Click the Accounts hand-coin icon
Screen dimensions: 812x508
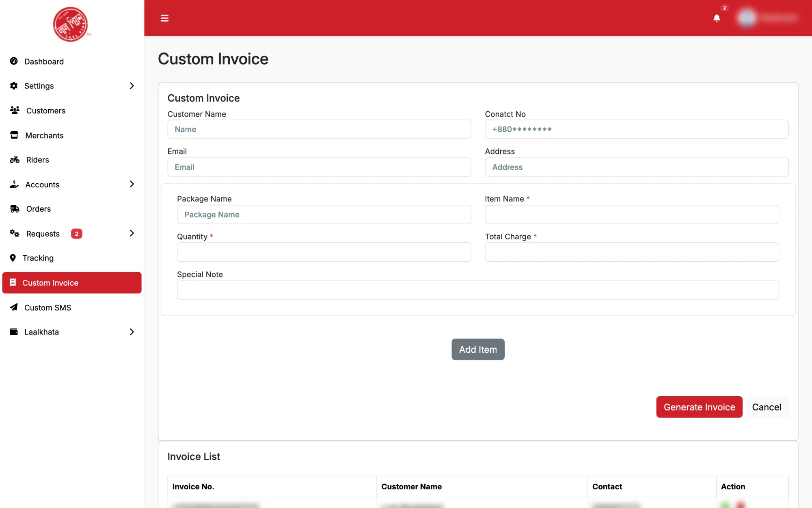(14, 184)
